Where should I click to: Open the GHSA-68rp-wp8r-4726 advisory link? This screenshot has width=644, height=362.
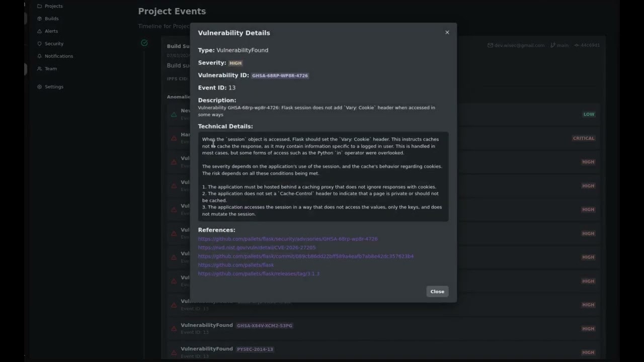coord(288,239)
